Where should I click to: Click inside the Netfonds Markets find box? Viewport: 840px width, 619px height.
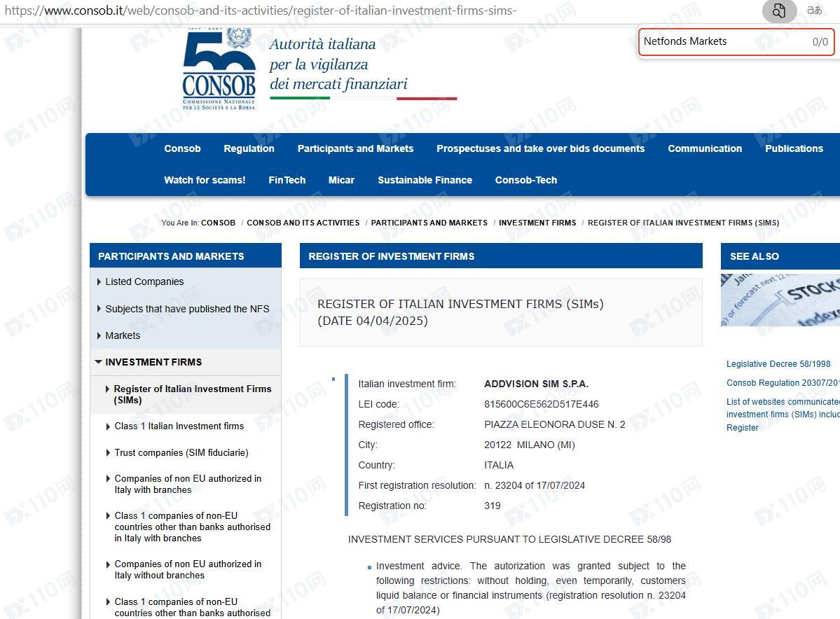point(722,41)
